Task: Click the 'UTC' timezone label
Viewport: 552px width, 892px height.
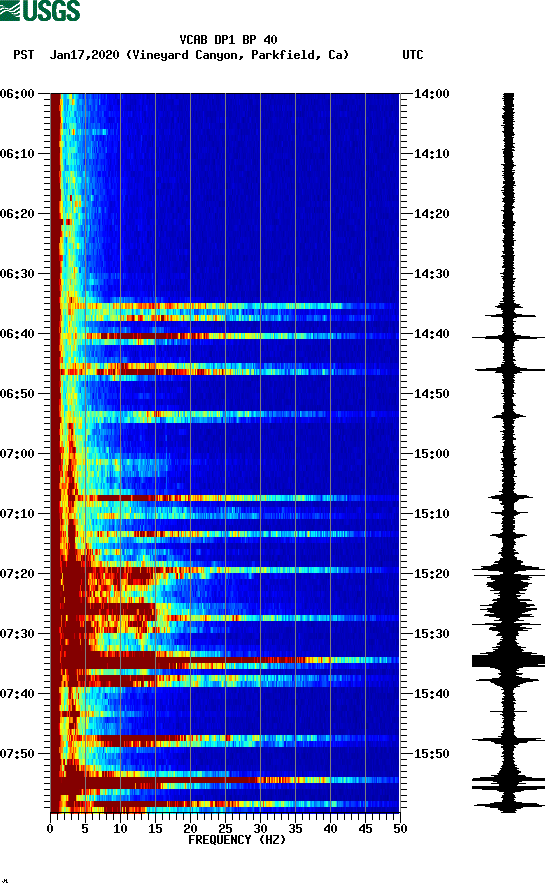Action: (413, 55)
